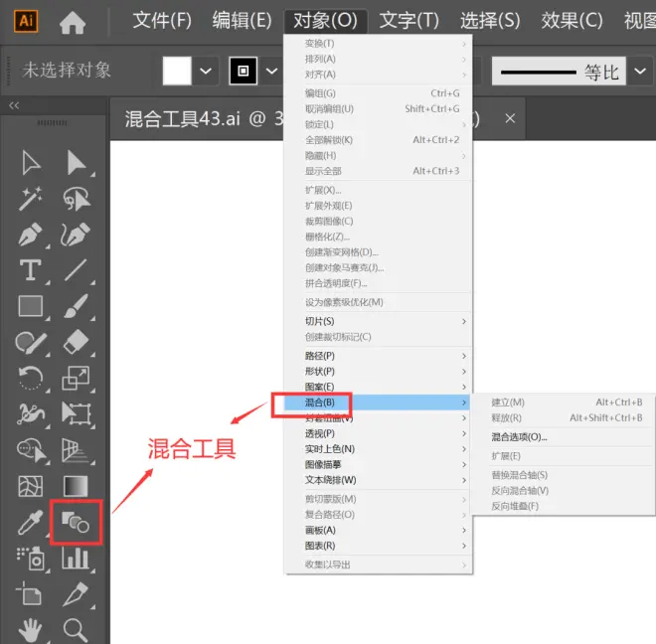
Task: Click the Illustrator Ai logo icon
Action: click(x=26, y=21)
